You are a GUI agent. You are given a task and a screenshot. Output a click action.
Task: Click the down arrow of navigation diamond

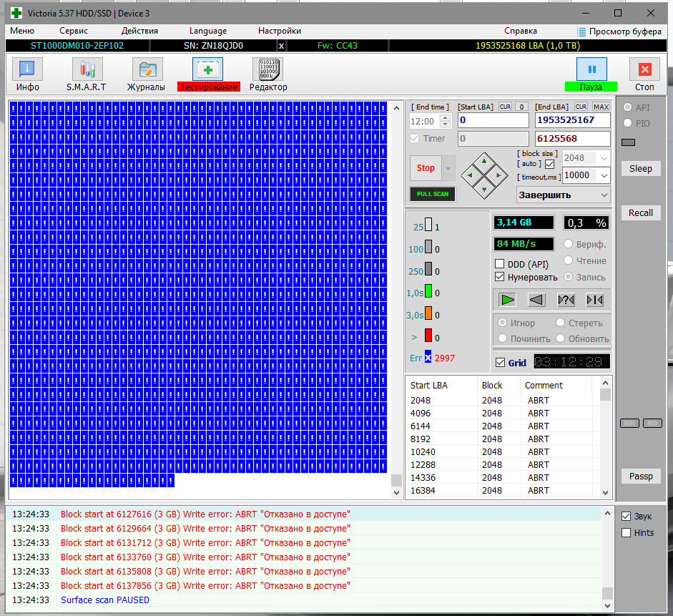click(484, 190)
